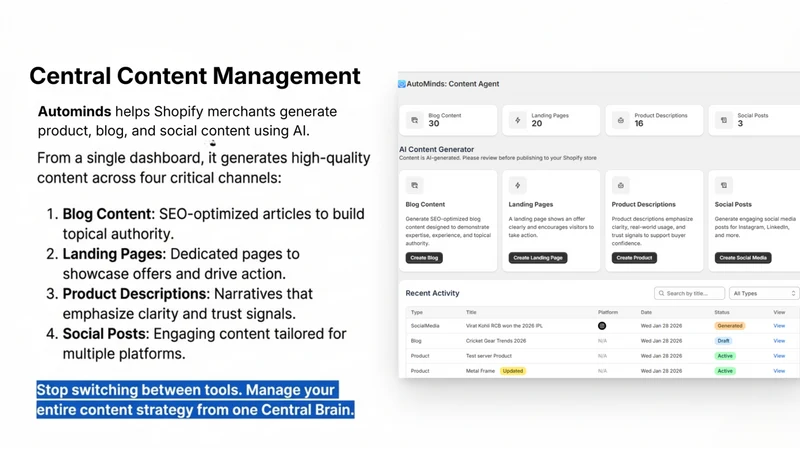The image size is (800, 450).
Task: Click 'Product Descriptions:' in the numbered list
Action: pos(136,294)
